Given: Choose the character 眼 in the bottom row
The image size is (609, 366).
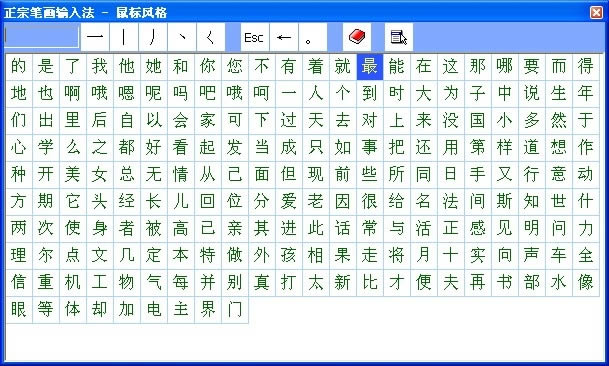Looking at the screenshot, I should coord(19,310).
